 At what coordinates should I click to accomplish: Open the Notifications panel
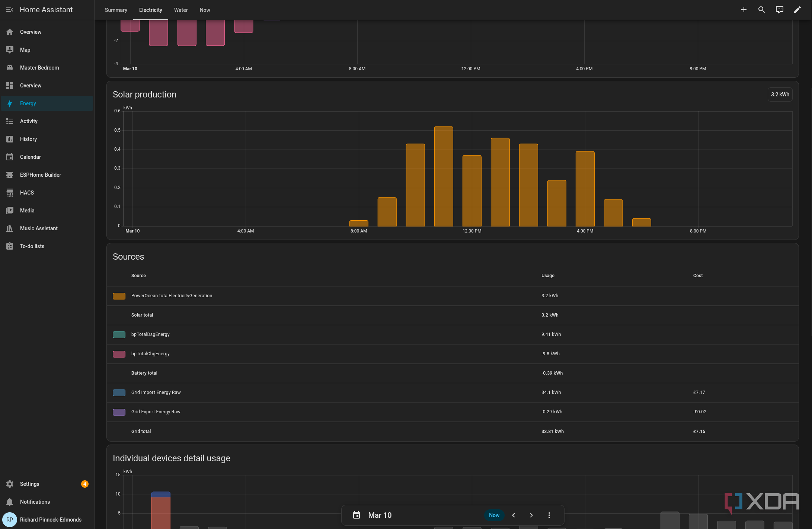point(47,502)
